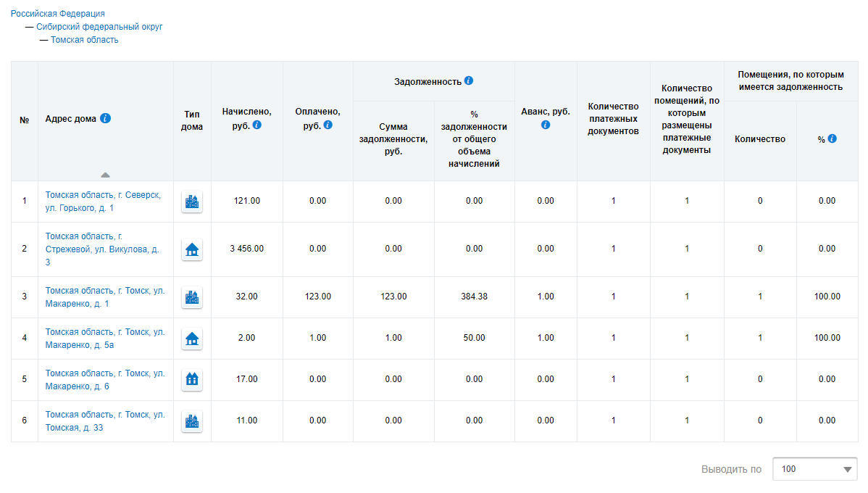The height and width of the screenshot is (493, 868).
Task: Click info icon next to Адрес дома
Action: [x=106, y=119]
